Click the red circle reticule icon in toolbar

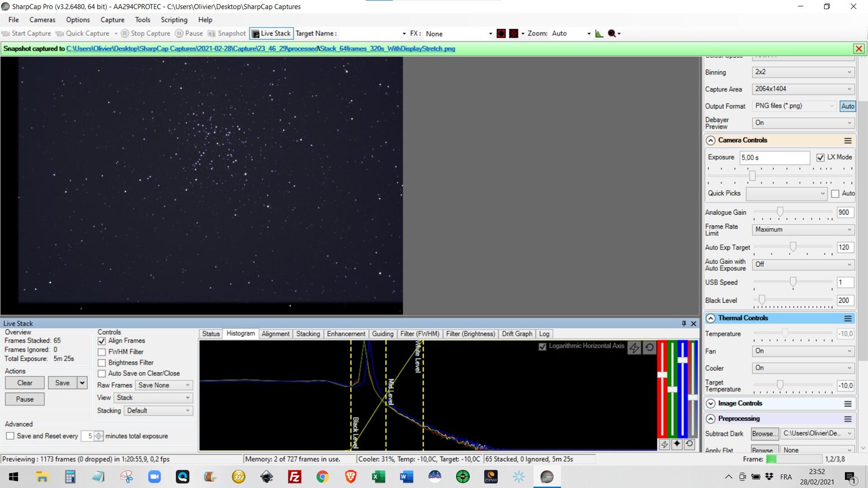tap(501, 34)
